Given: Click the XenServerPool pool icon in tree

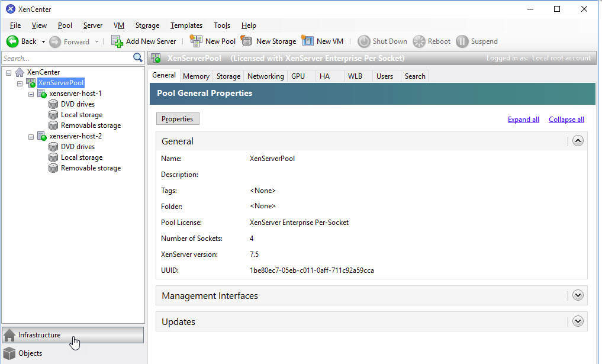Looking at the screenshot, I should coord(31,82).
